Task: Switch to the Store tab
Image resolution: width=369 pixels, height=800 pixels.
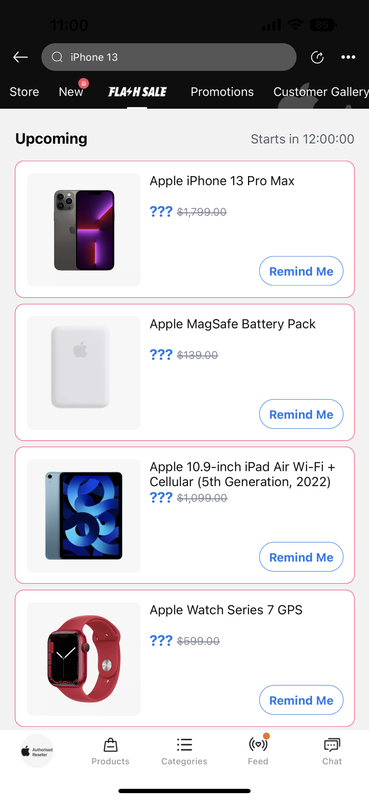Action: point(24,92)
